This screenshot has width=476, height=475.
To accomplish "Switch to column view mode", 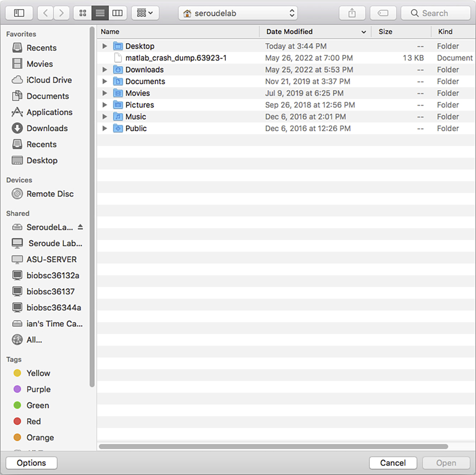I will point(117,13).
